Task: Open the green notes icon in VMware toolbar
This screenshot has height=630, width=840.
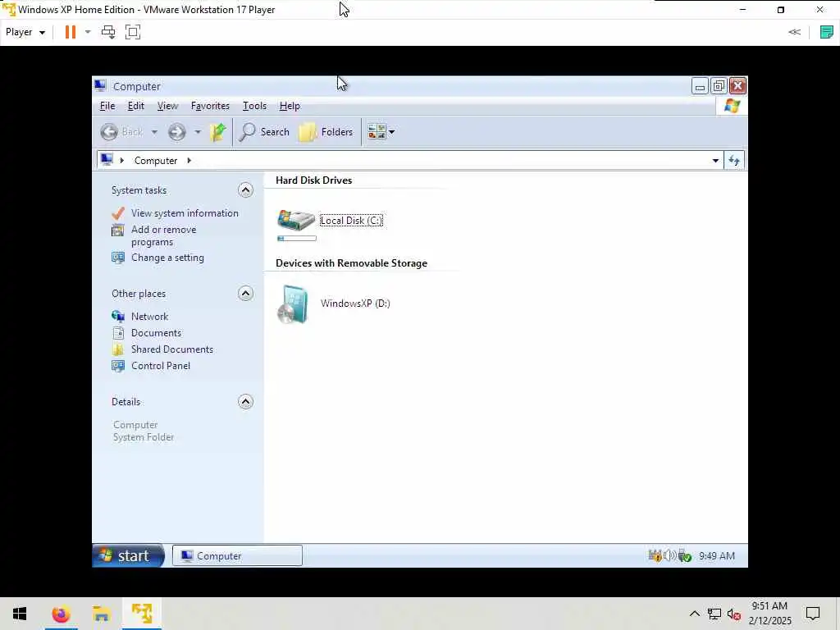Action: tap(827, 32)
